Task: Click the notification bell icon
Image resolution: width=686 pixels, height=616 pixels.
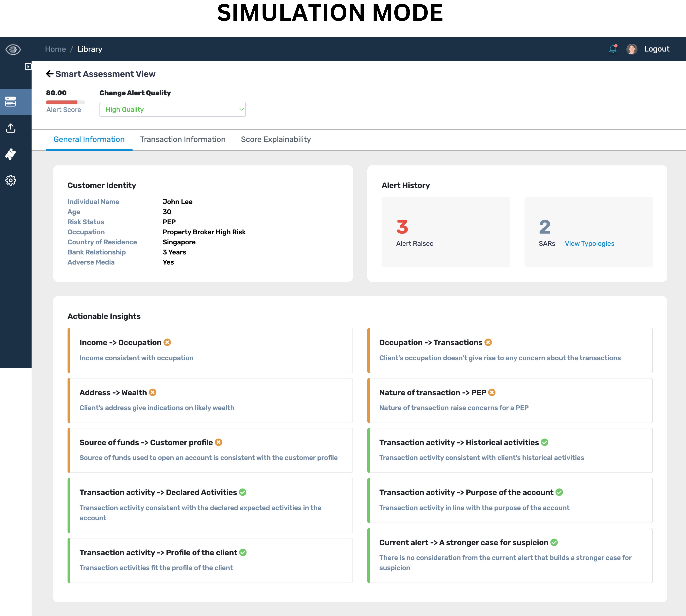Action: 613,49
